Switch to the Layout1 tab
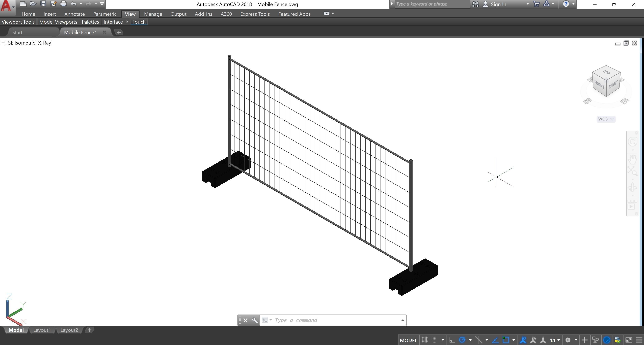Screen dimensions: 644x345 pyautogui.click(x=42, y=330)
